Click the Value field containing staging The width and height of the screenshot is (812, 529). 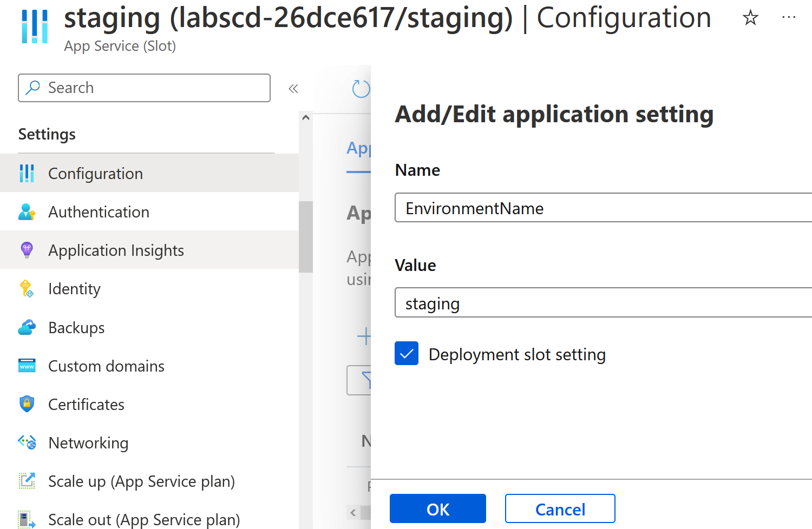tap(603, 303)
